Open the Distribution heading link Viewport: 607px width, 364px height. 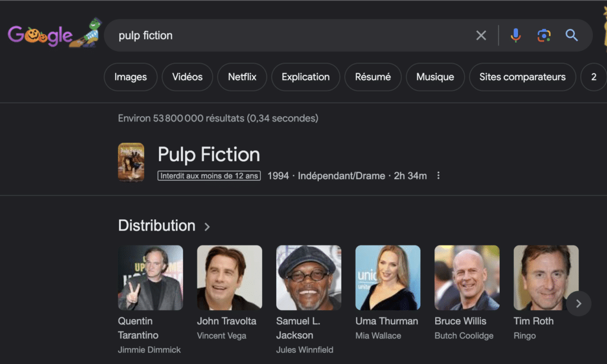[156, 226]
